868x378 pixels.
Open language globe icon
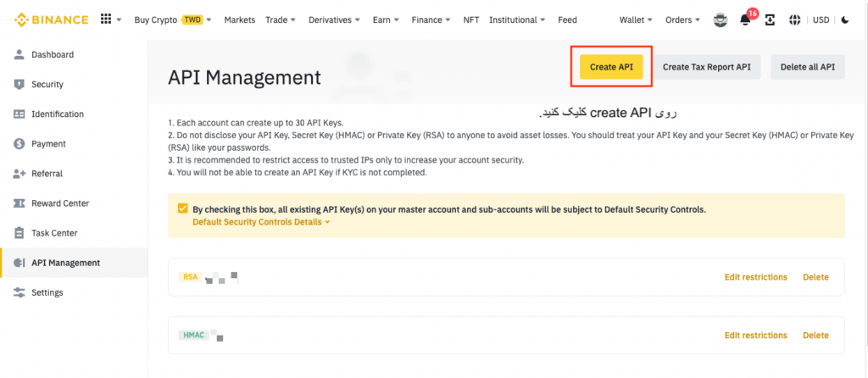[794, 20]
